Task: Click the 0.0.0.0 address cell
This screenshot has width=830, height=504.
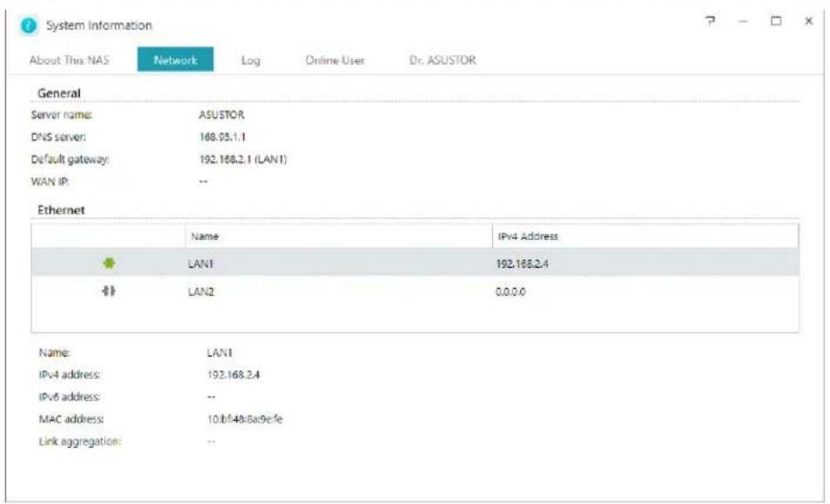Action: pos(510,291)
